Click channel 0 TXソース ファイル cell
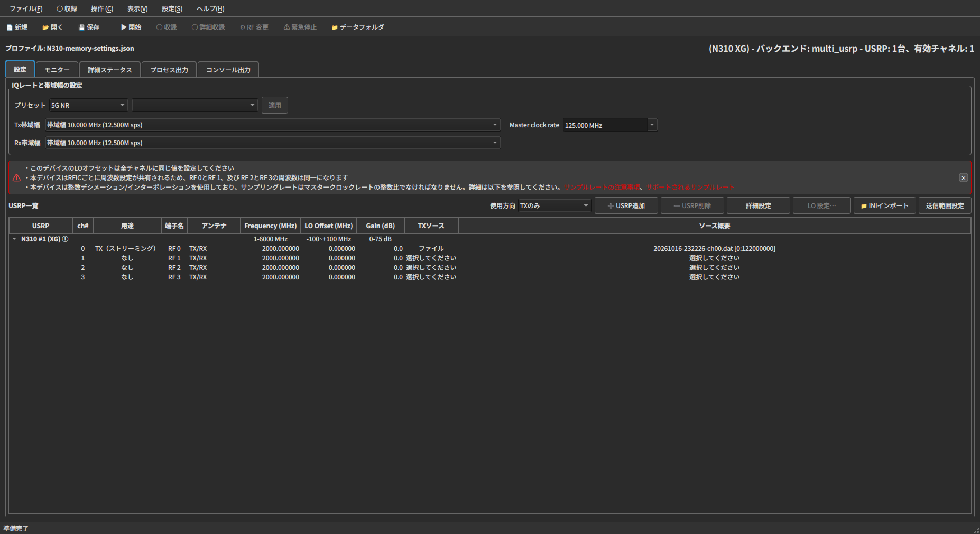980x534 pixels. point(431,249)
